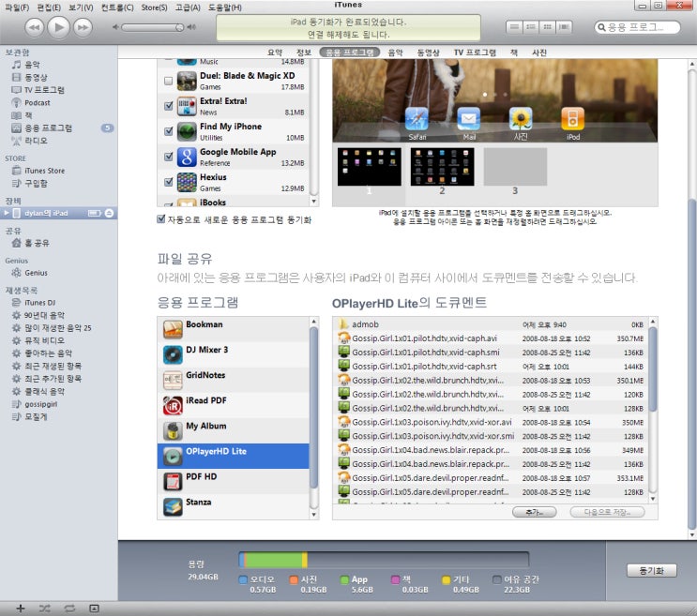Click the search field in the toolbar
697x616 pixels.
tap(637, 27)
